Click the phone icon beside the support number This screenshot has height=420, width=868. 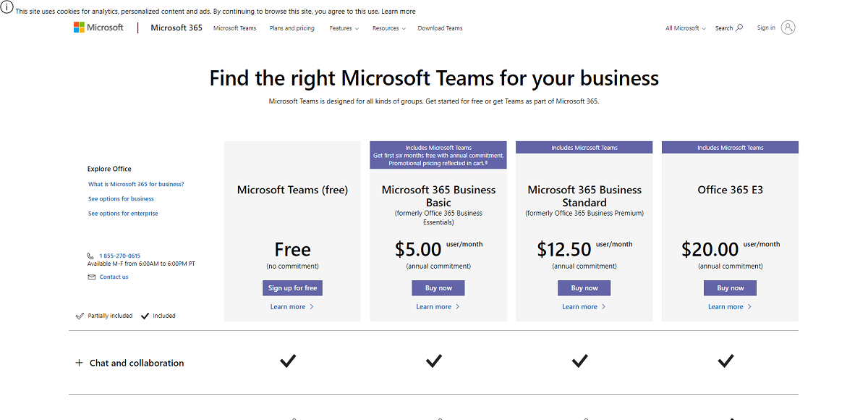click(x=90, y=255)
